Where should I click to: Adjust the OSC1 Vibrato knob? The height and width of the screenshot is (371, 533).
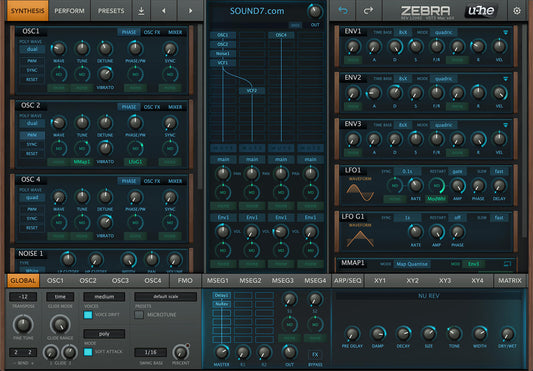coord(105,74)
